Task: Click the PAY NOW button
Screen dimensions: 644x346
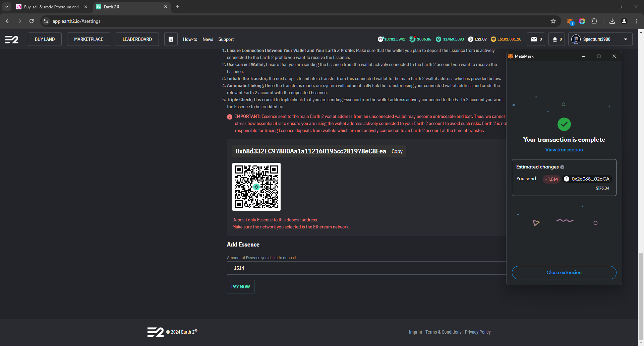Action: [x=241, y=287]
